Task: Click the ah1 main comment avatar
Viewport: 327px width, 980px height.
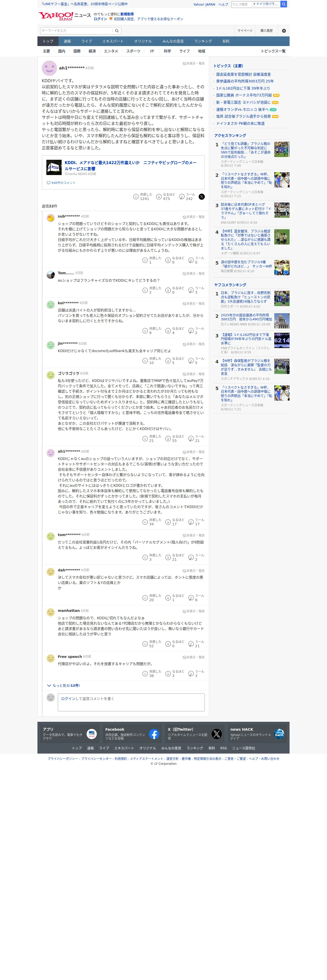Action: pyautogui.click(x=49, y=68)
